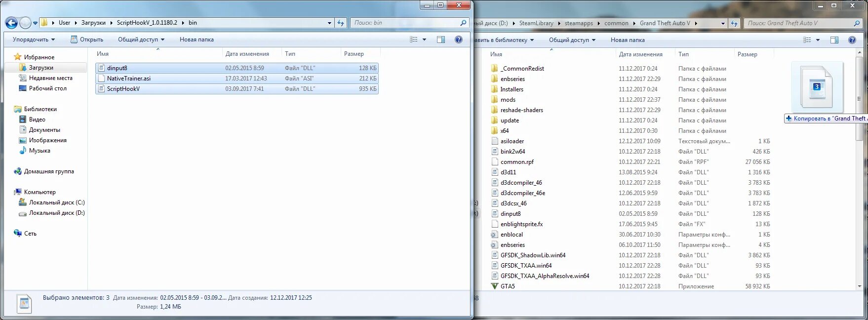Viewport: 868px width, 320px height.
Task: Open the update folder
Action: point(510,120)
